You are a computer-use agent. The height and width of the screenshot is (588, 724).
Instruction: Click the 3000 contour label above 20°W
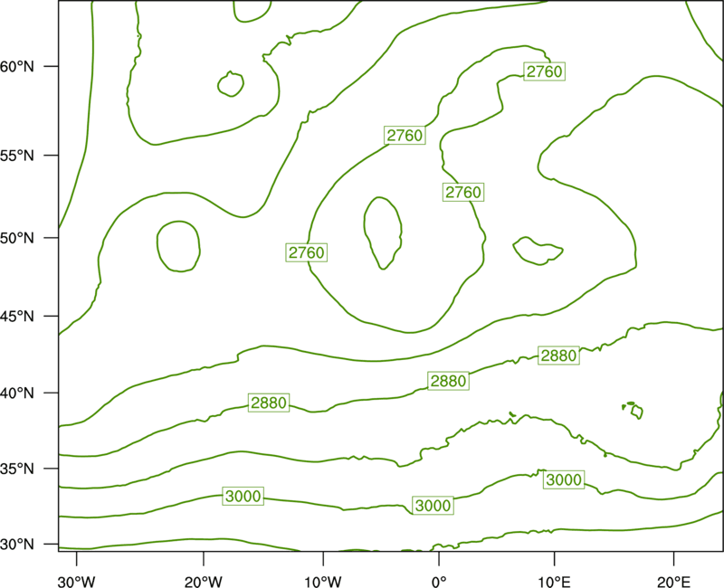(x=243, y=496)
